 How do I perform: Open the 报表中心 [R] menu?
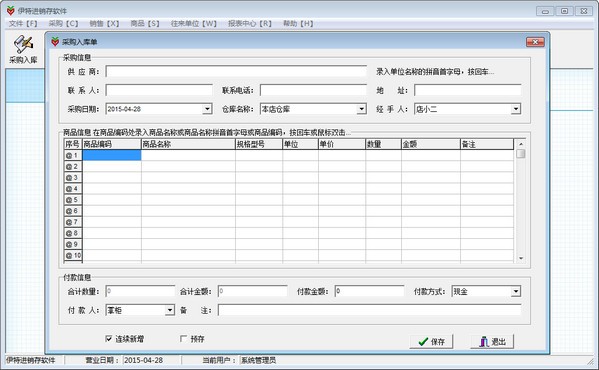tap(250, 24)
